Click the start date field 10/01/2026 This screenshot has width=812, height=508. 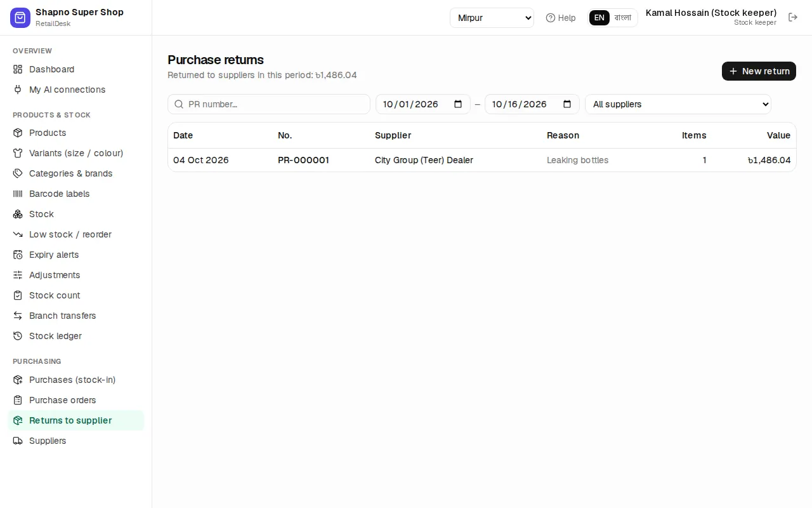pyautogui.click(x=423, y=104)
